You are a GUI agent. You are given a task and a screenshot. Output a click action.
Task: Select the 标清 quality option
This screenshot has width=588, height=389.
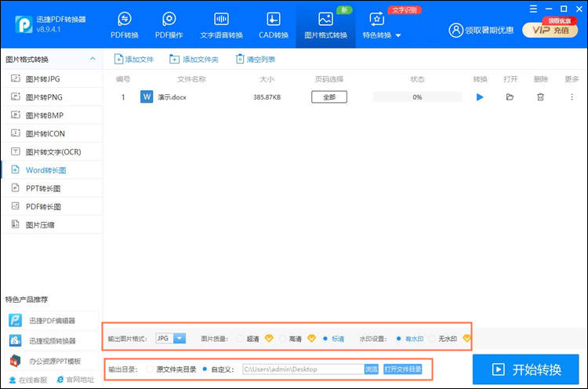pyautogui.click(x=333, y=339)
